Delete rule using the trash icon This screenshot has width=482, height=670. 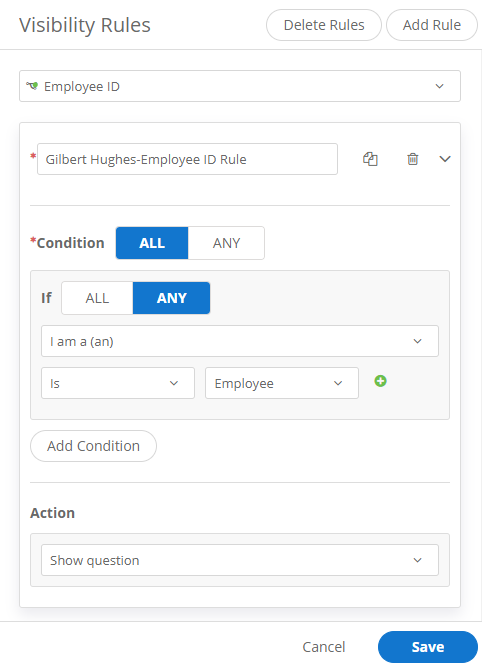412,159
